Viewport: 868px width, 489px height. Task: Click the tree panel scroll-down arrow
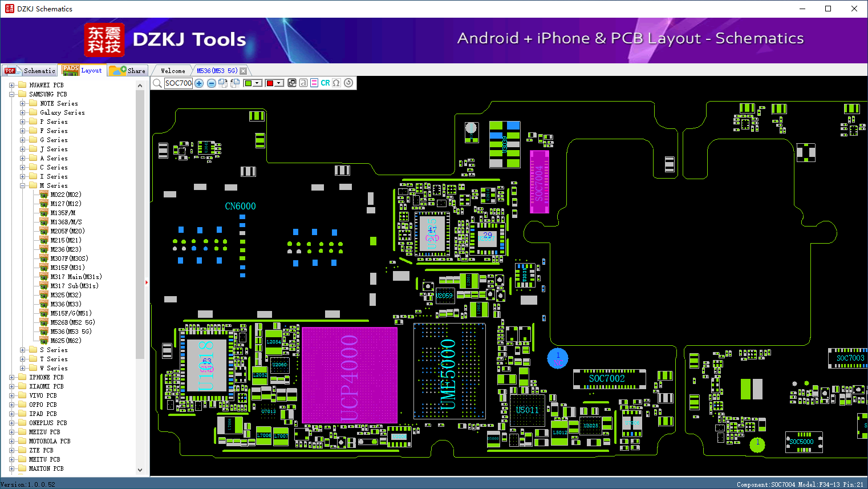(x=140, y=470)
